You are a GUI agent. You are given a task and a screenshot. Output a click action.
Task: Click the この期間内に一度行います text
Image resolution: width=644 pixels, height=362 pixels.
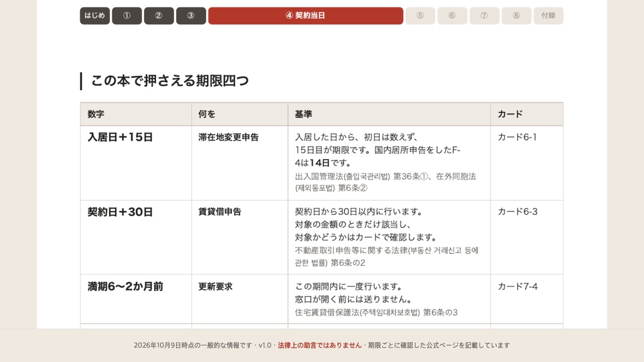click(348, 287)
